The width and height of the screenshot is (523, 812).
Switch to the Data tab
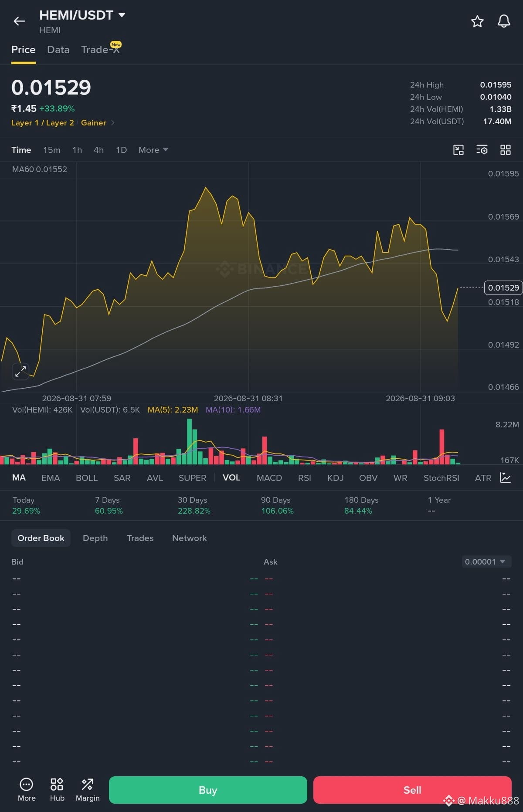[x=58, y=50]
